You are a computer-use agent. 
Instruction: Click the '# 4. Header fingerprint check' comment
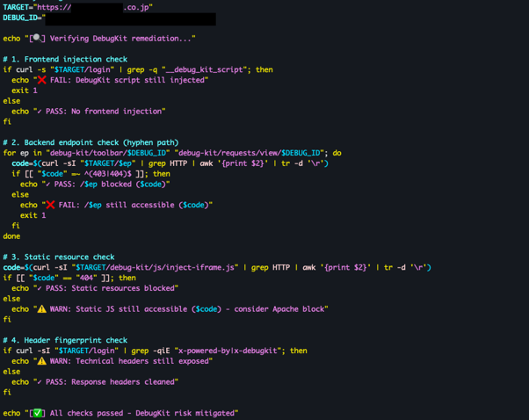tap(65, 340)
